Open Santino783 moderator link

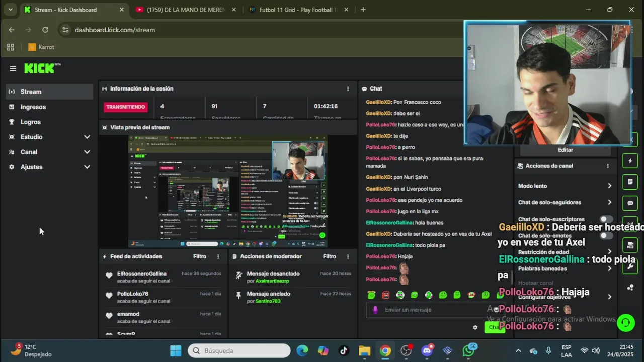[268, 301]
